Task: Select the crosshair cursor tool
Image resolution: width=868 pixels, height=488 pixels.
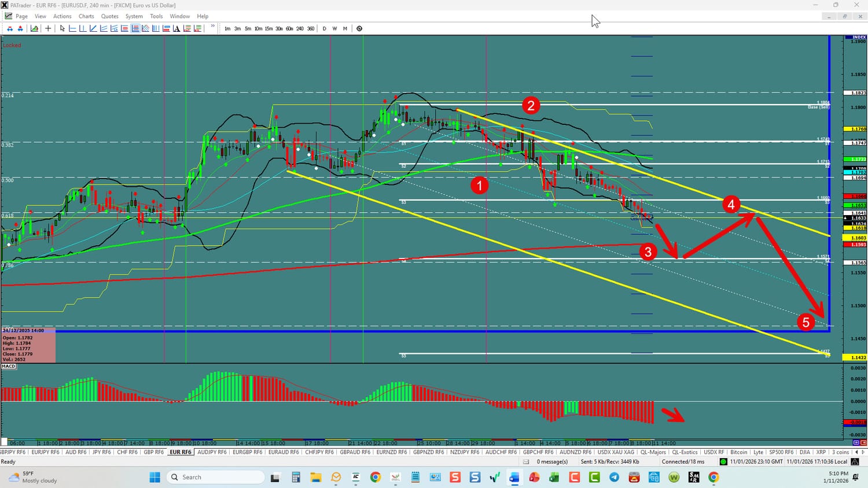Action: [48, 28]
